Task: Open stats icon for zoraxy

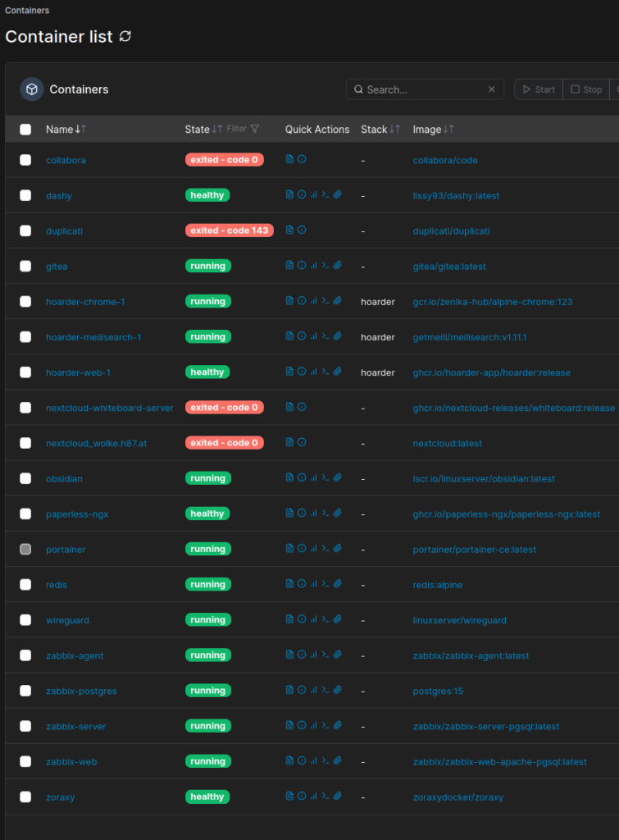Action: tap(314, 796)
